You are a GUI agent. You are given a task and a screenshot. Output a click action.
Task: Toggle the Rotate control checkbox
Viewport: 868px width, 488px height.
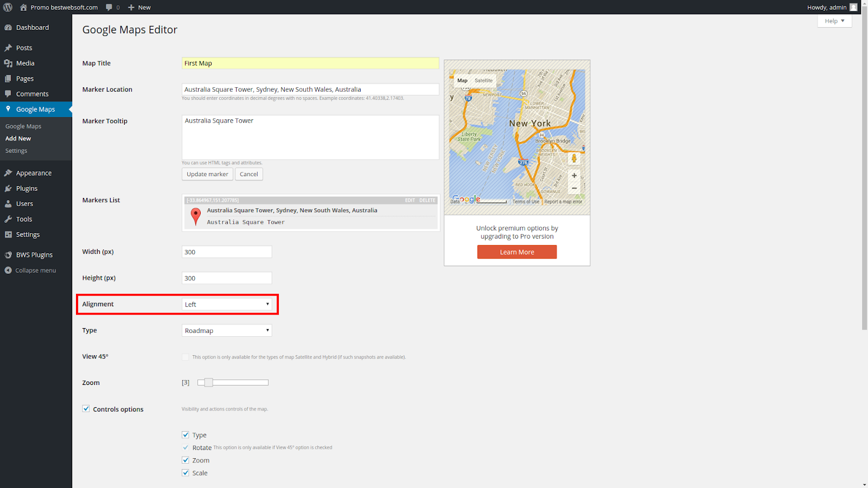186,447
